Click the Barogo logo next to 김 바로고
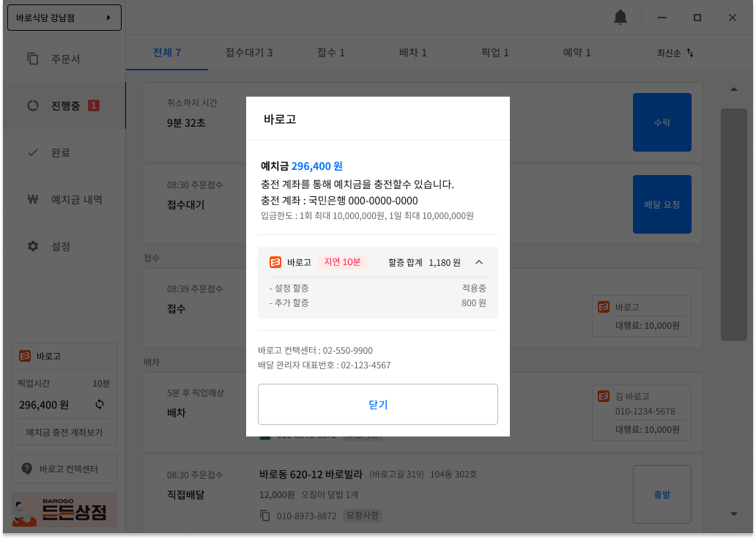 pos(604,396)
